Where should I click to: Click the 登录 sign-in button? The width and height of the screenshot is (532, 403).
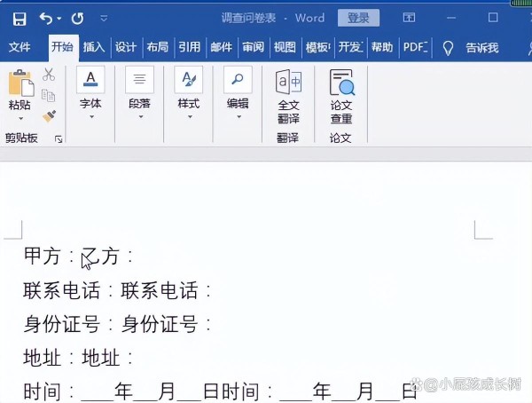click(x=358, y=18)
